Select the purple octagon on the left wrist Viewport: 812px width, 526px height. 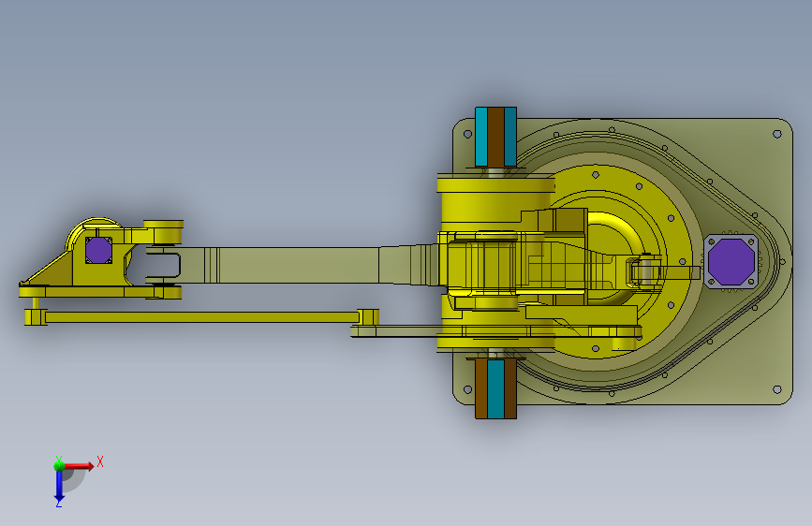point(98,250)
